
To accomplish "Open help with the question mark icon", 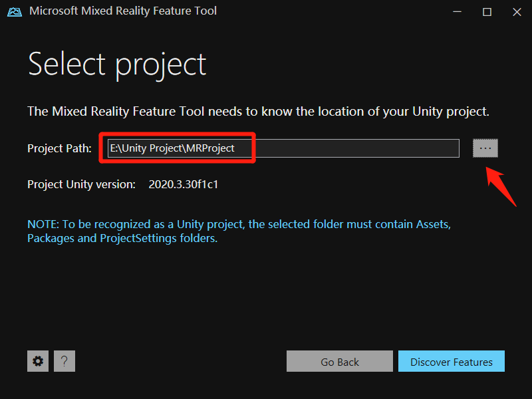I will pyautogui.click(x=65, y=361).
